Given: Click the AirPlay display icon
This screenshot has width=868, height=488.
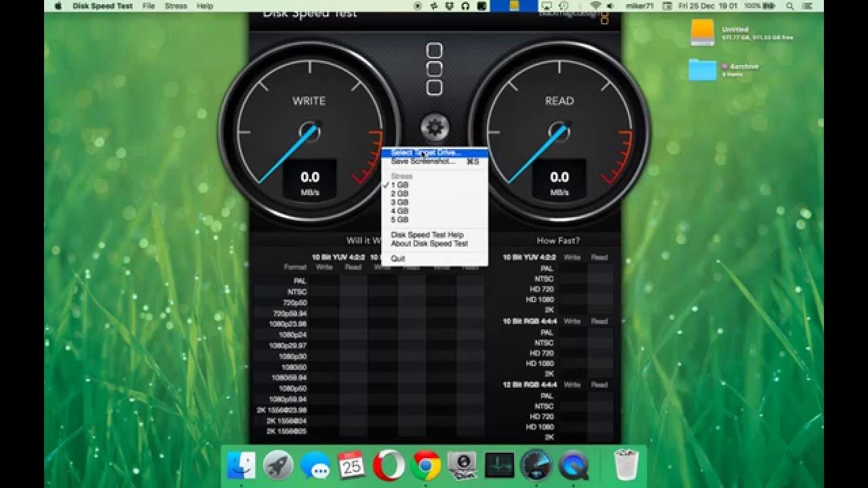Looking at the screenshot, I should [x=547, y=6].
